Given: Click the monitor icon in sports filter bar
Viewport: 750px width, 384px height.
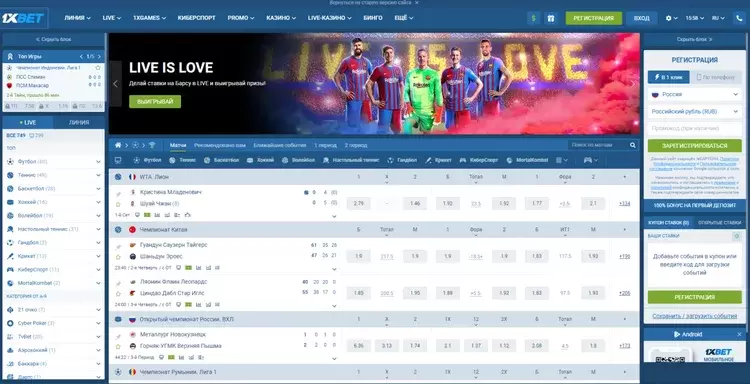Looking at the screenshot, I should (118, 160).
